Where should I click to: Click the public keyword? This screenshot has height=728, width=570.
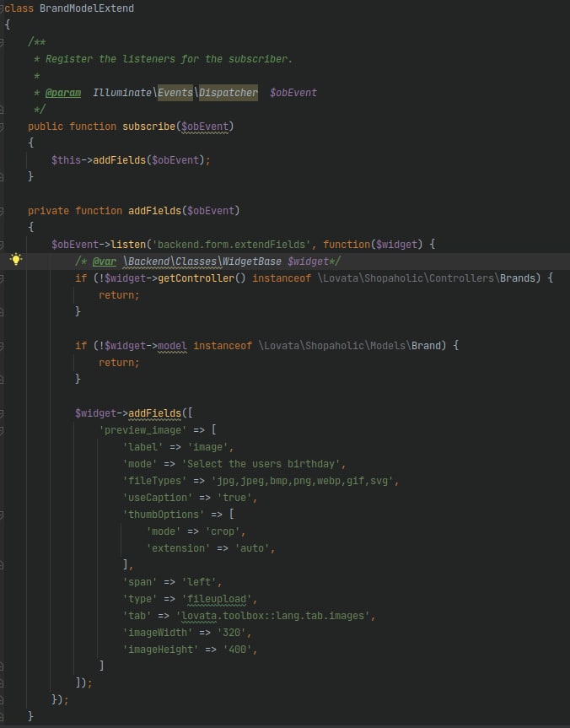45,127
